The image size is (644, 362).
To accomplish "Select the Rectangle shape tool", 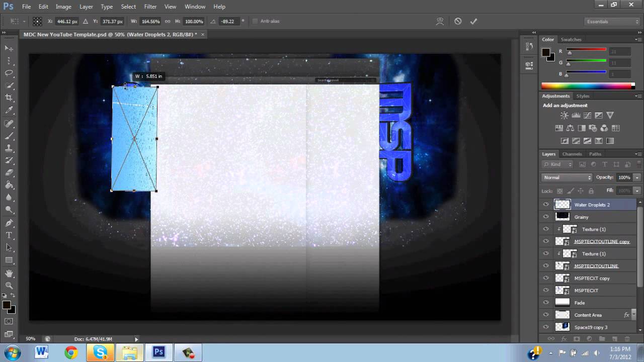I will [x=9, y=260].
